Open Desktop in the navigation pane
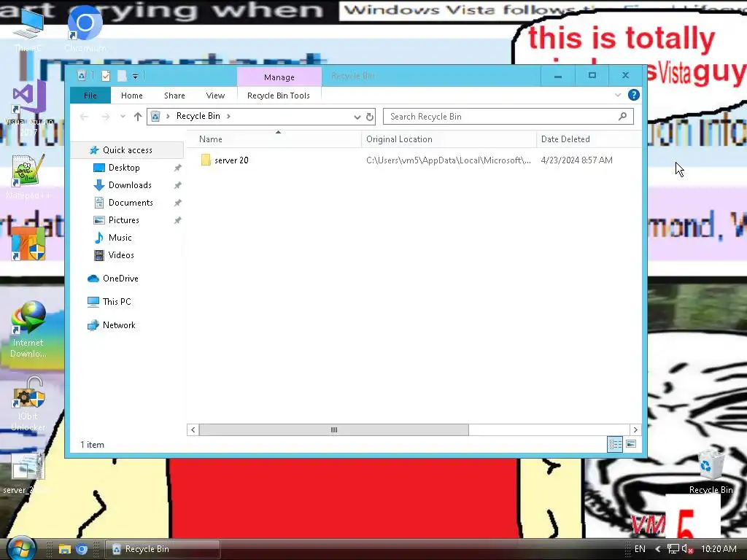 click(x=124, y=168)
